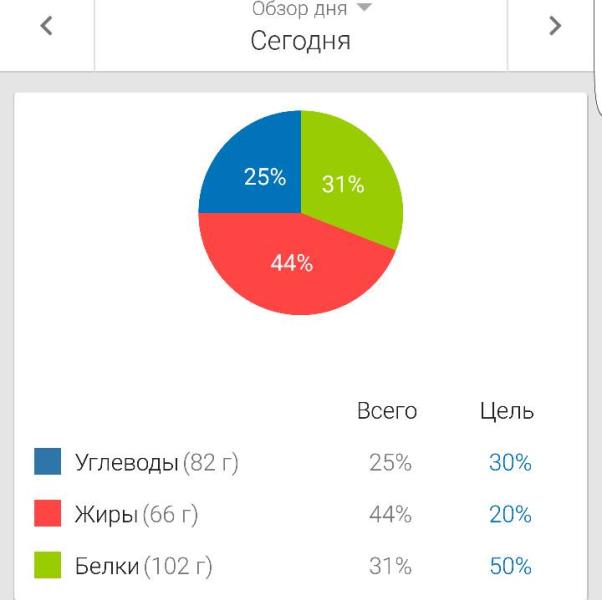602x600 pixels.
Task: Click the green Белки color swatch
Action: pos(48,565)
